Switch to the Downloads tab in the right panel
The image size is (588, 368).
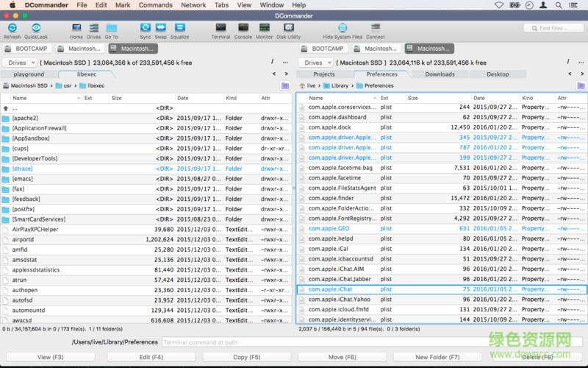[x=440, y=74]
